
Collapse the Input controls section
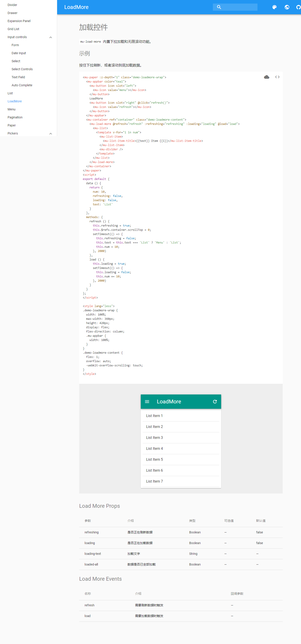coord(51,37)
